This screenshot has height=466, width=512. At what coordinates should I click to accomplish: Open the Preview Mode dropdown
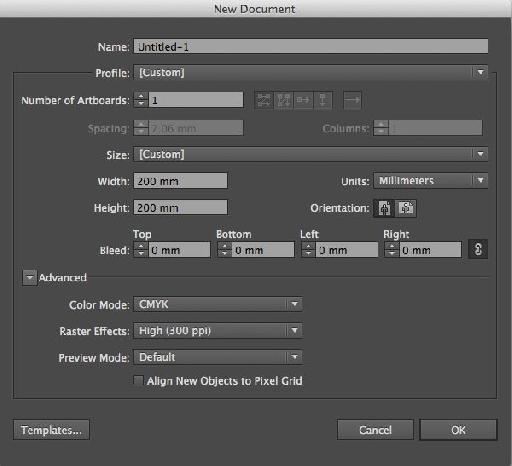click(218, 357)
